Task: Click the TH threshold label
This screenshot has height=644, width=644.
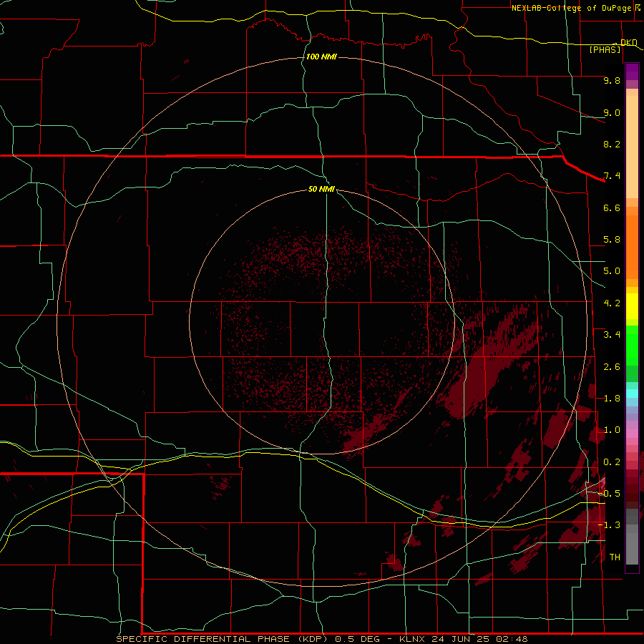Action: (x=615, y=557)
